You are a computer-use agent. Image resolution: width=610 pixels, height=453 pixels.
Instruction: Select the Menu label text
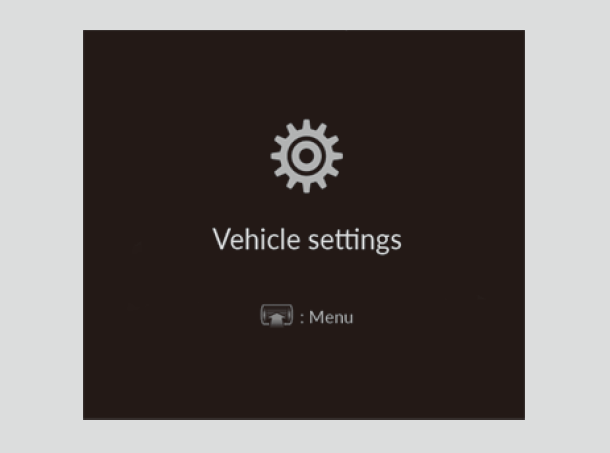click(x=331, y=318)
